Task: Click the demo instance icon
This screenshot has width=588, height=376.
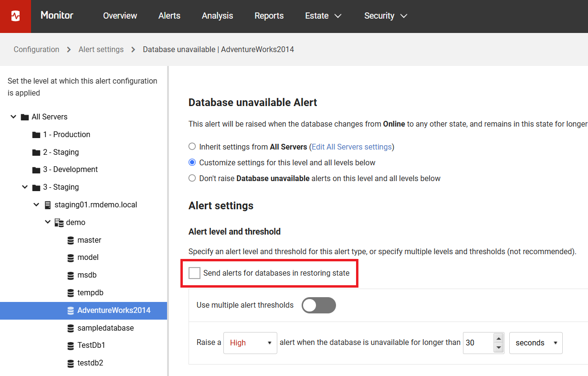Action: (59, 223)
